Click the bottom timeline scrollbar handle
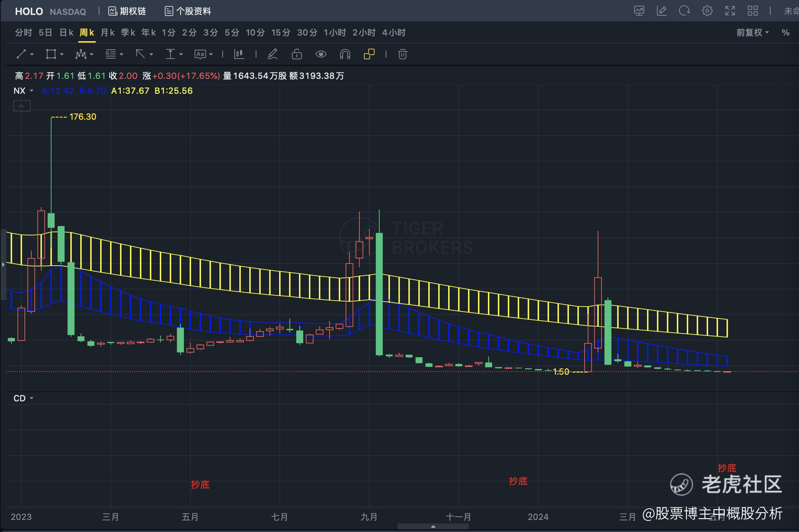This screenshot has width=799, height=532. click(433, 526)
